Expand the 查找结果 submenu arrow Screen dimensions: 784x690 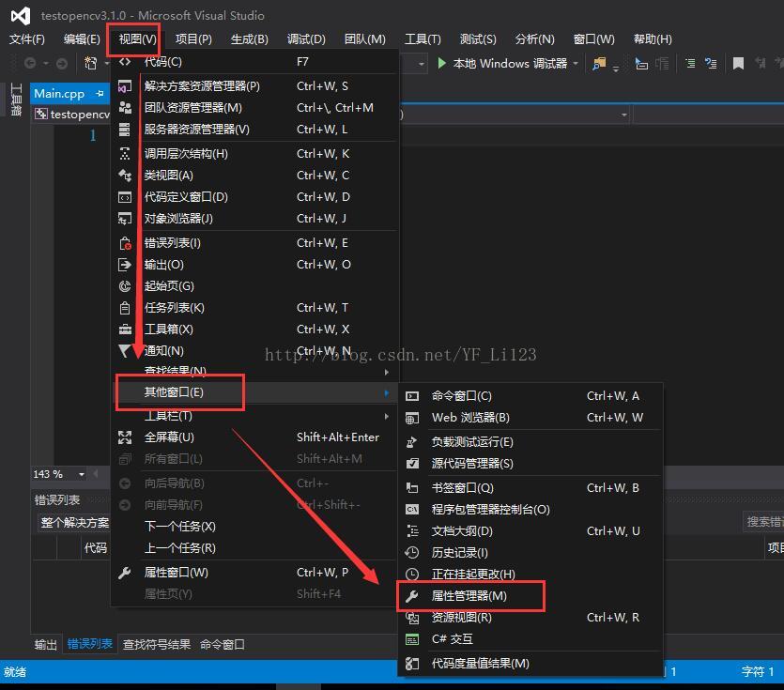click(x=387, y=372)
